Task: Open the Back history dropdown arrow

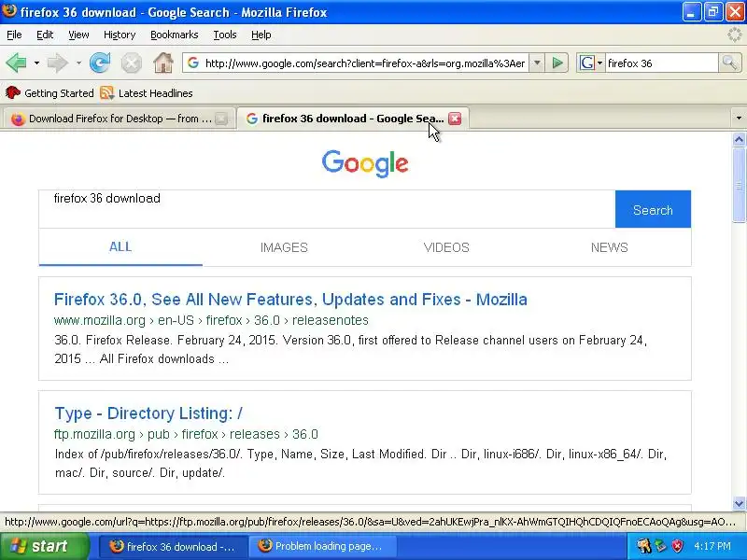Action: pyautogui.click(x=36, y=63)
